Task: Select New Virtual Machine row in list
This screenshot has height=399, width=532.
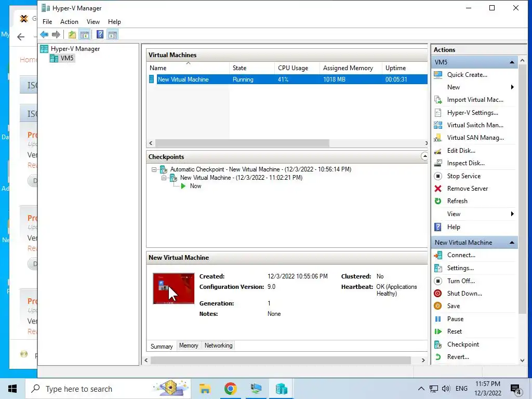Action: coord(287,79)
